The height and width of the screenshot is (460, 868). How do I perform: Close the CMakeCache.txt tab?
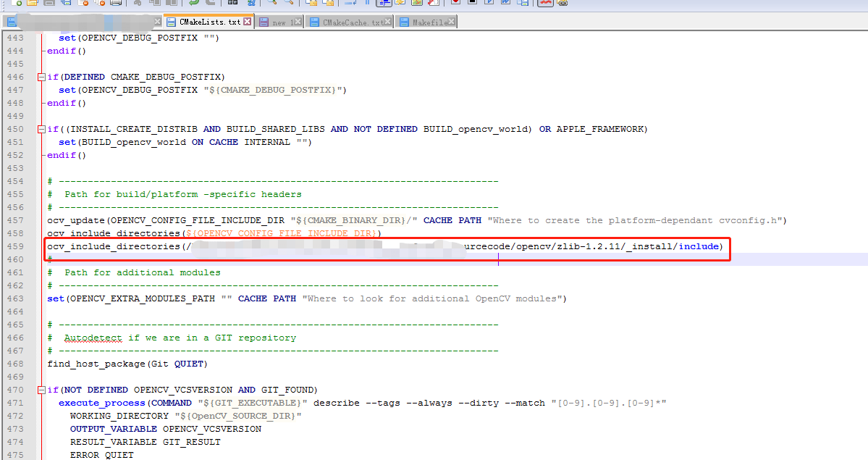387,22
